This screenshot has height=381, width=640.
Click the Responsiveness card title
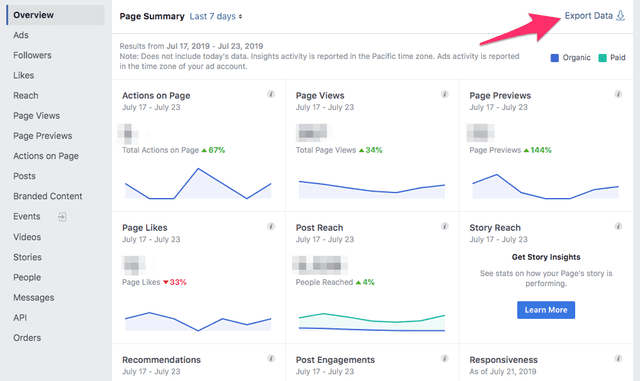(504, 360)
